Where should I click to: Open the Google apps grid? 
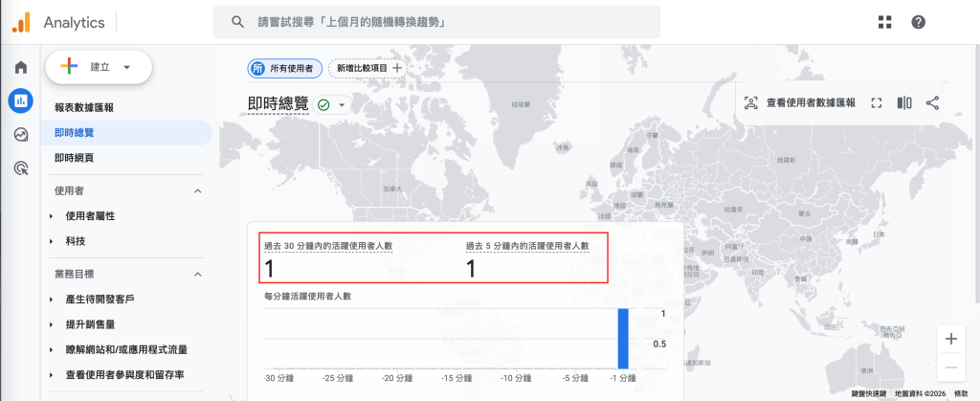click(884, 22)
